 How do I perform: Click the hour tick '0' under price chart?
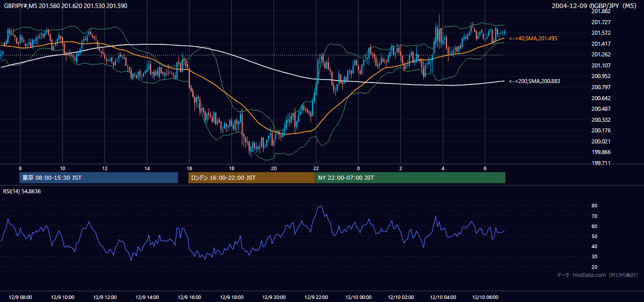click(x=358, y=168)
